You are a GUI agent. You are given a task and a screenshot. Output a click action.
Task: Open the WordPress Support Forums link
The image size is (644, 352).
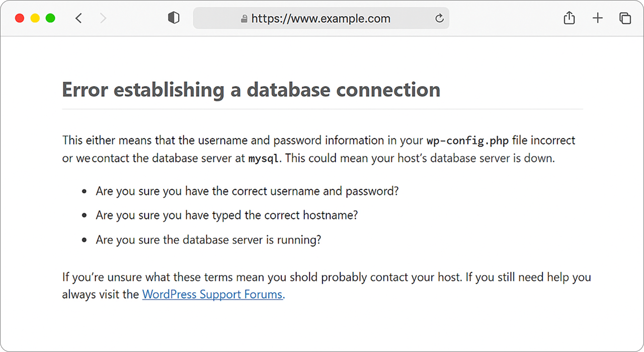coord(212,294)
